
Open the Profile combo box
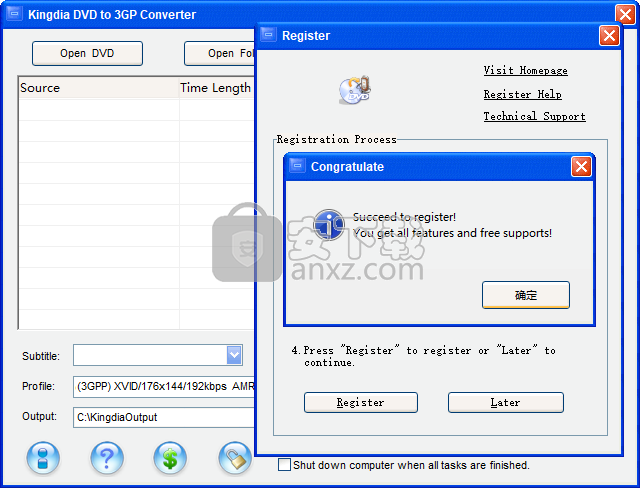[x=164, y=386]
